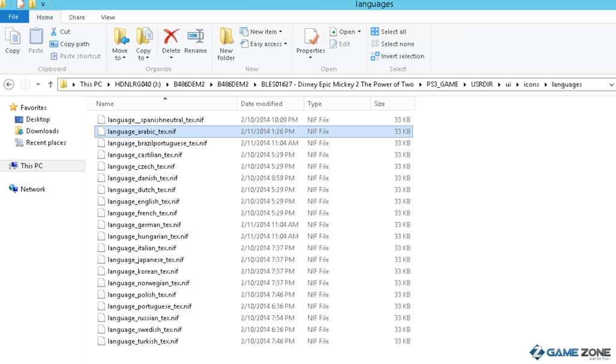The height and width of the screenshot is (364, 616).
Task: Click Favorites star in sidebar
Action: pos(13,107)
